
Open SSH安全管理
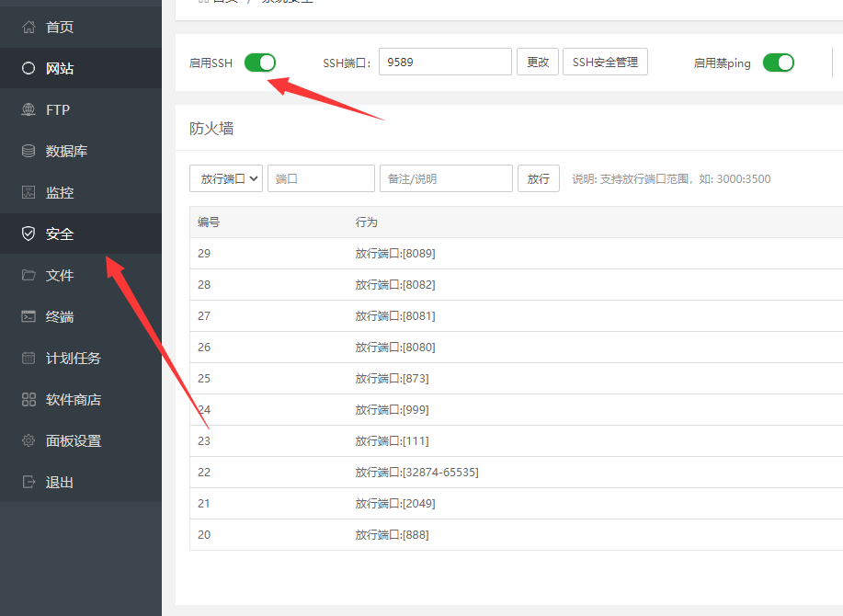point(606,62)
